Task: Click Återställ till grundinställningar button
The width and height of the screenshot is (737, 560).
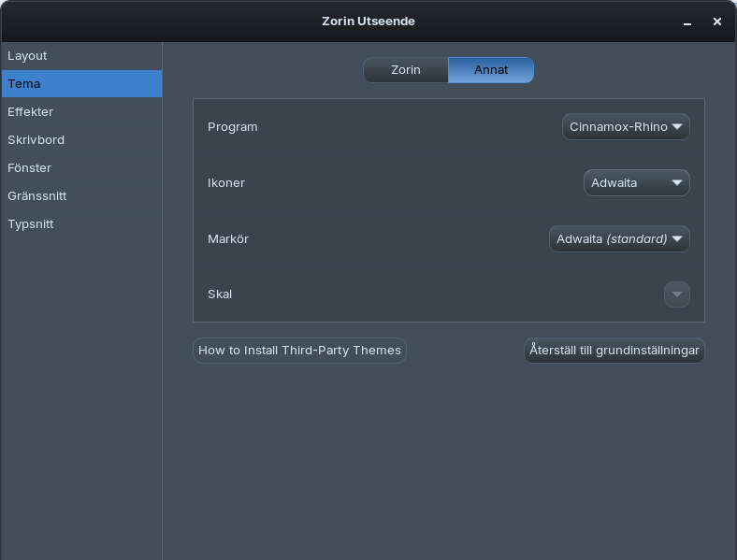Action: [x=614, y=351]
